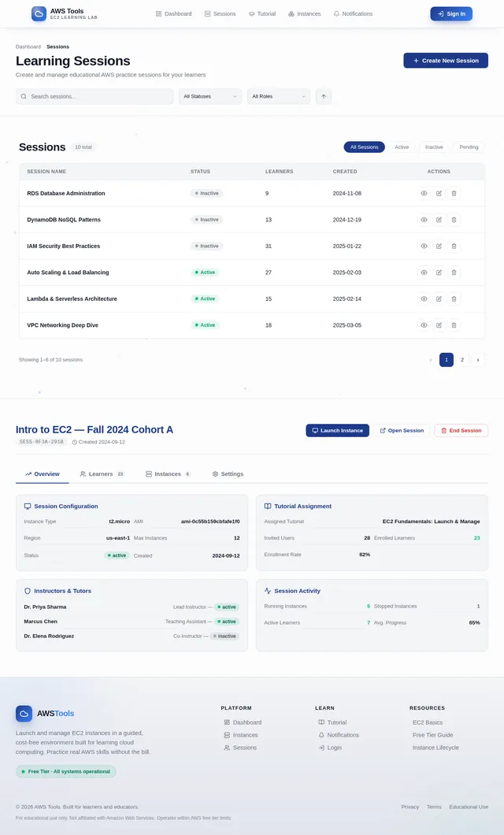This screenshot has width=504, height=835.
Task: Edit the RDS Database Administration session
Action: pyautogui.click(x=439, y=193)
